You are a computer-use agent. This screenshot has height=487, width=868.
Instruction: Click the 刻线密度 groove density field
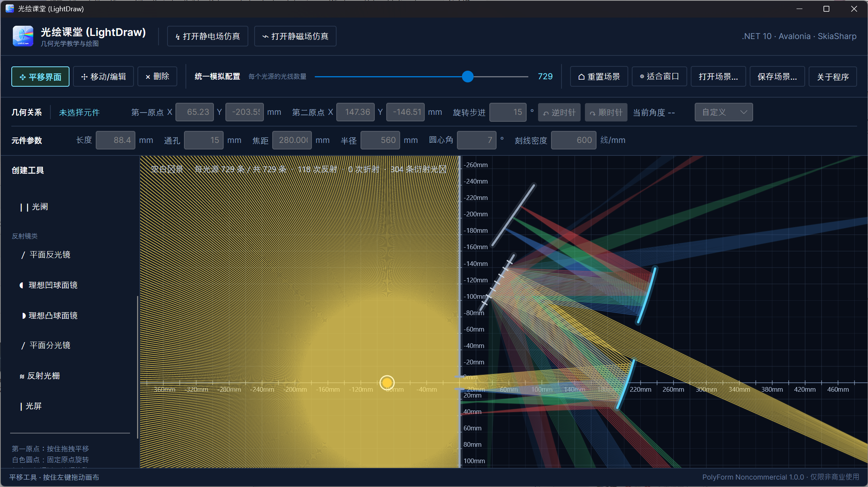pyautogui.click(x=574, y=140)
